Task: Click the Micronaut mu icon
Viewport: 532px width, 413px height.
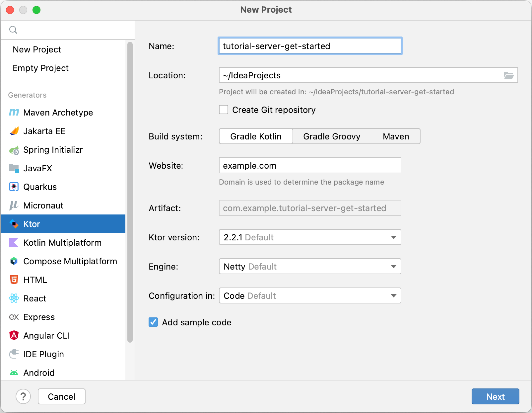Action: coord(14,206)
